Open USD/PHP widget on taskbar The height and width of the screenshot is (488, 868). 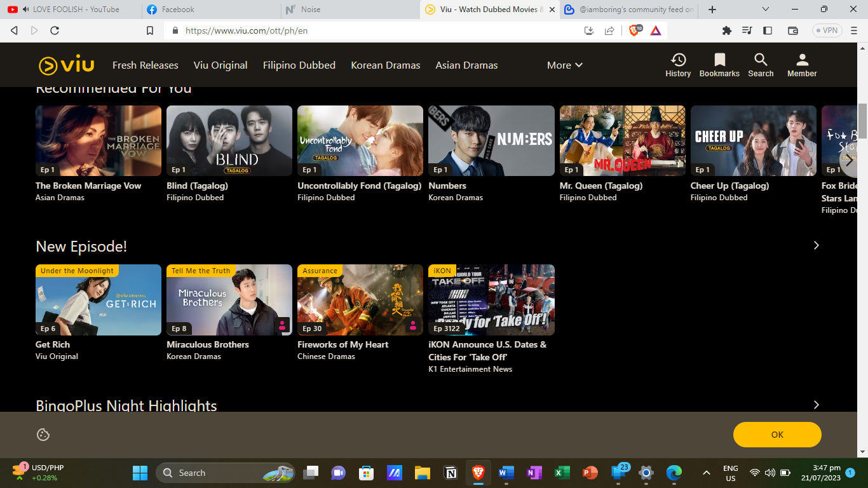[x=38, y=473]
